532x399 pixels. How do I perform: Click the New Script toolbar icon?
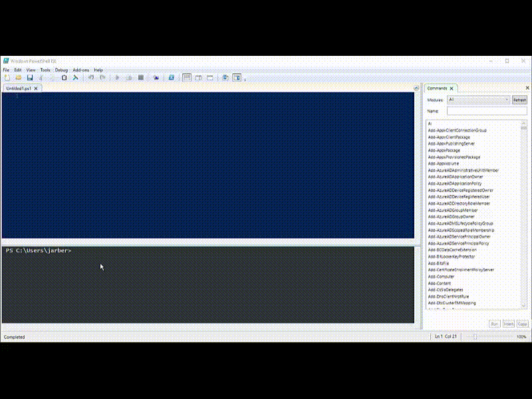[x=7, y=78]
